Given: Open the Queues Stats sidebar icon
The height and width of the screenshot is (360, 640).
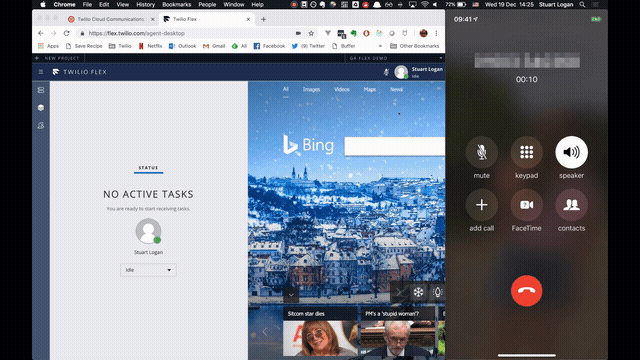Looking at the screenshot, I should pyautogui.click(x=41, y=108).
